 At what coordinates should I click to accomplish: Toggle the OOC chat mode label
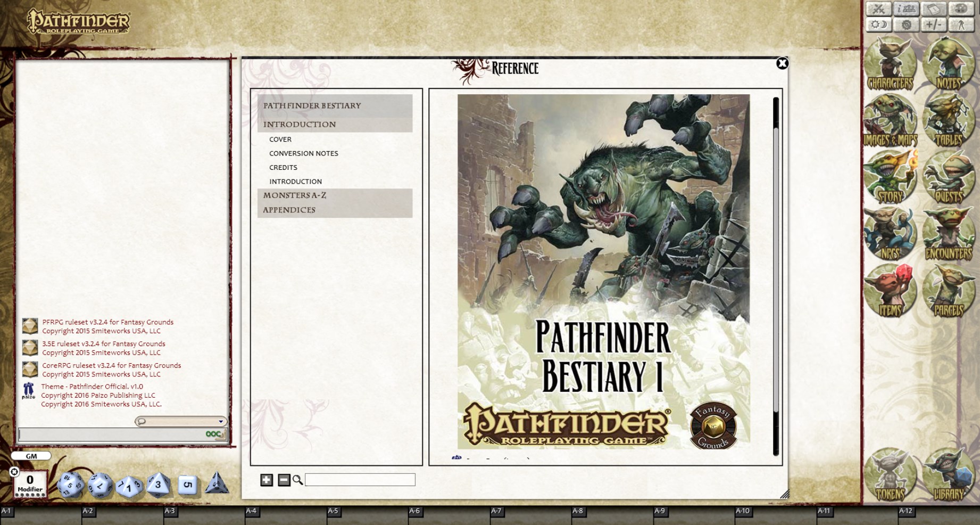coord(214,434)
